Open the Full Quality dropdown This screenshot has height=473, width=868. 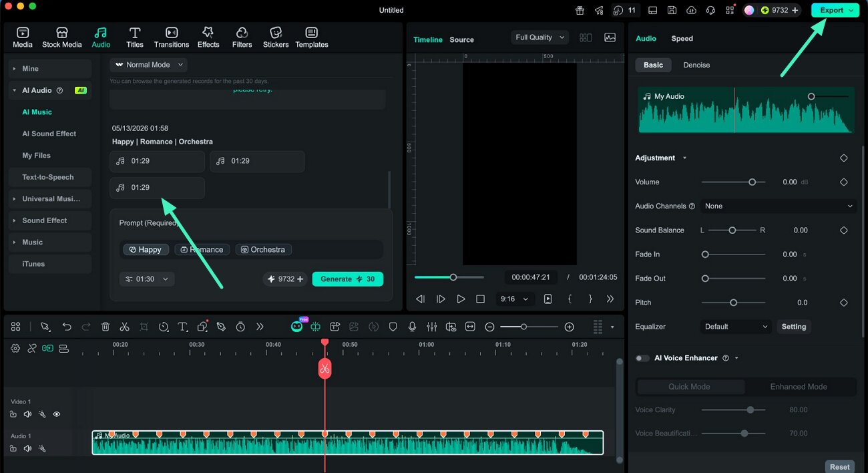pyautogui.click(x=539, y=37)
